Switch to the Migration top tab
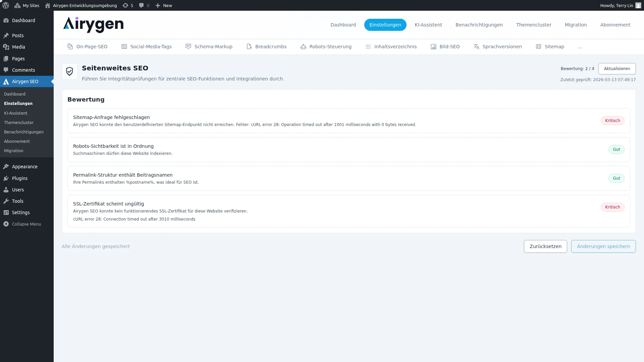The height and width of the screenshot is (362, 644). pyautogui.click(x=576, y=25)
